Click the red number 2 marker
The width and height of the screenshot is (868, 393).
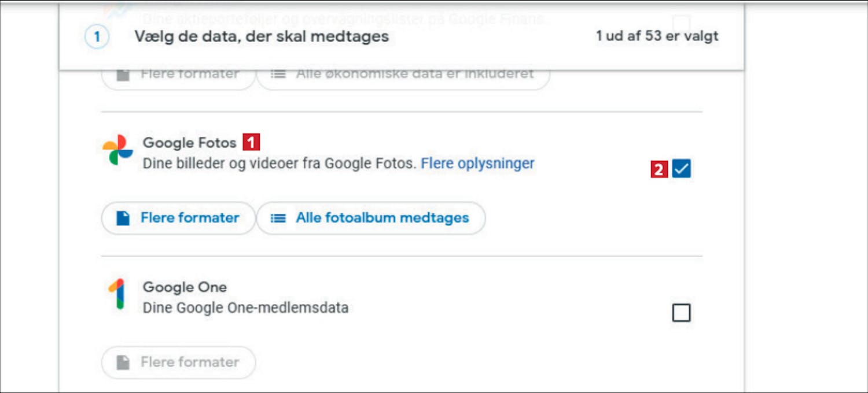pos(659,169)
